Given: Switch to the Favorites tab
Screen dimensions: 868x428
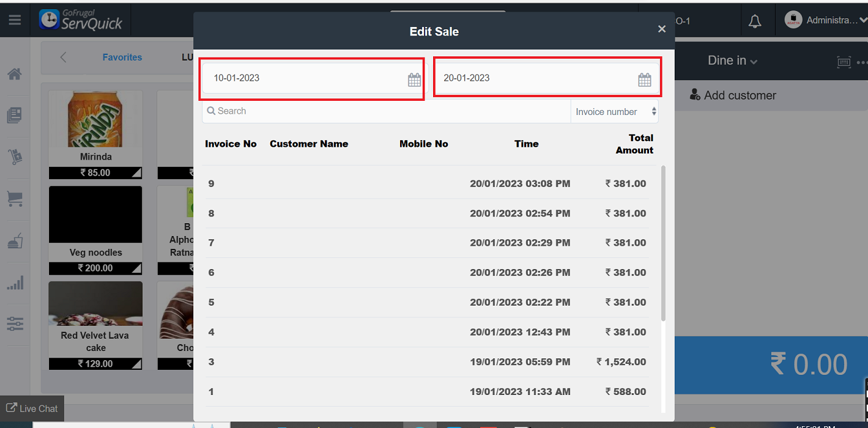Looking at the screenshot, I should pyautogui.click(x=122, y=57).
